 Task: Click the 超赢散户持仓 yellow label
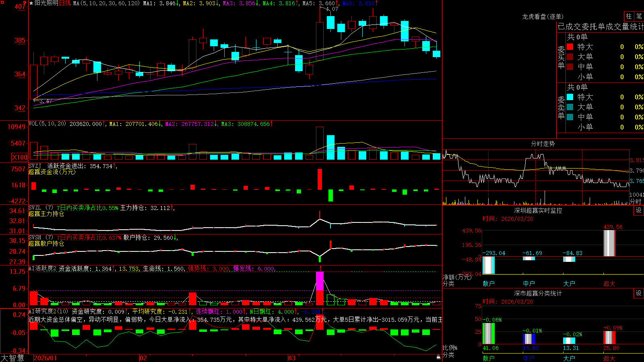click(x=46, y=243)
